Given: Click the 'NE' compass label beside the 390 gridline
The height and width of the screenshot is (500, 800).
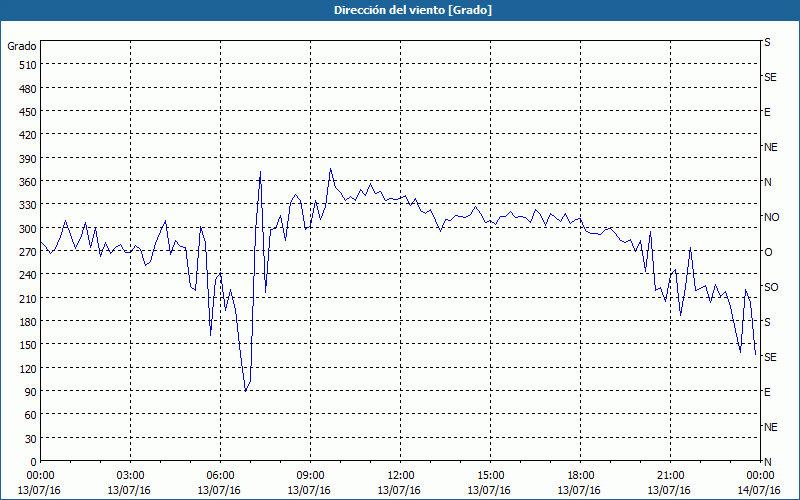Looking at the screenshot, I should 771,147.
